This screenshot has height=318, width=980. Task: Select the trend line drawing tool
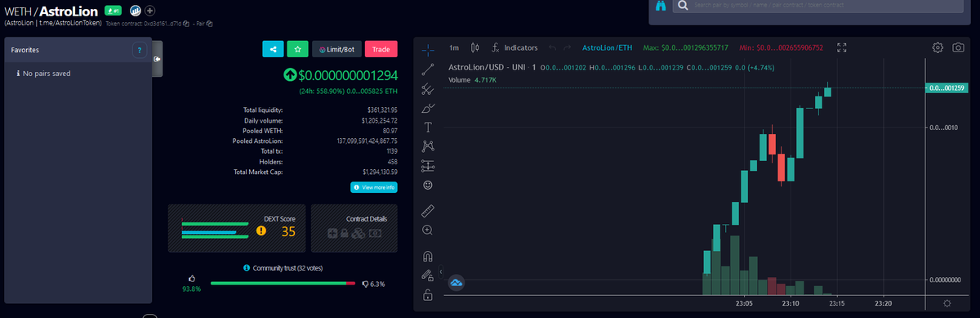coord(428,69)
